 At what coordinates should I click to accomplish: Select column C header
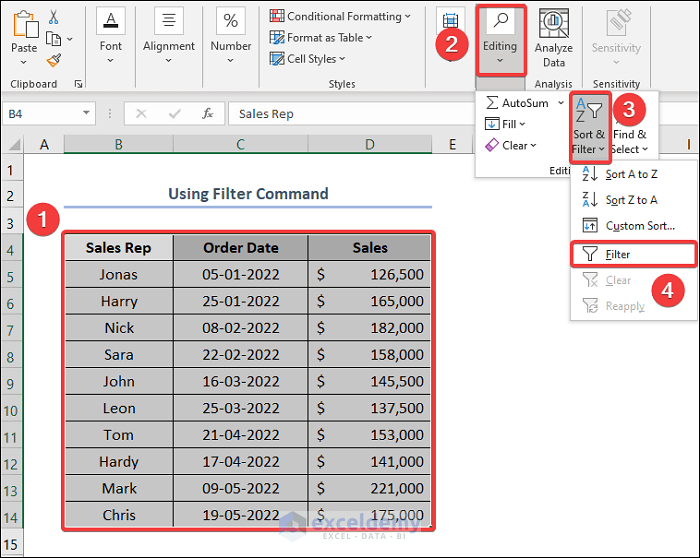(x=241, y=144)
